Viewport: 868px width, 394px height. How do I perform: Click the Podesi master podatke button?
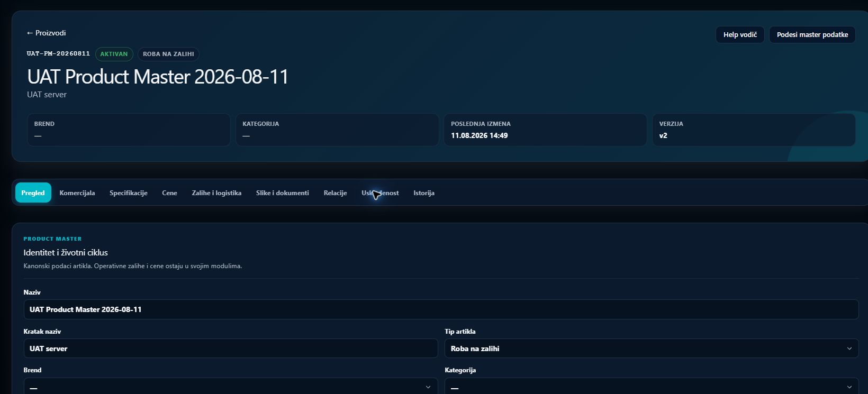point(812,34)
